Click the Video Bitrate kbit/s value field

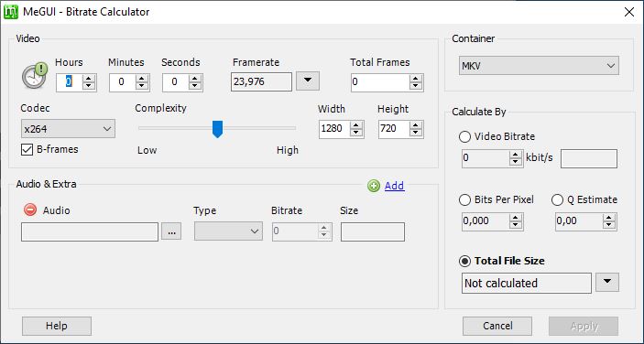click(x=486, y=158)
